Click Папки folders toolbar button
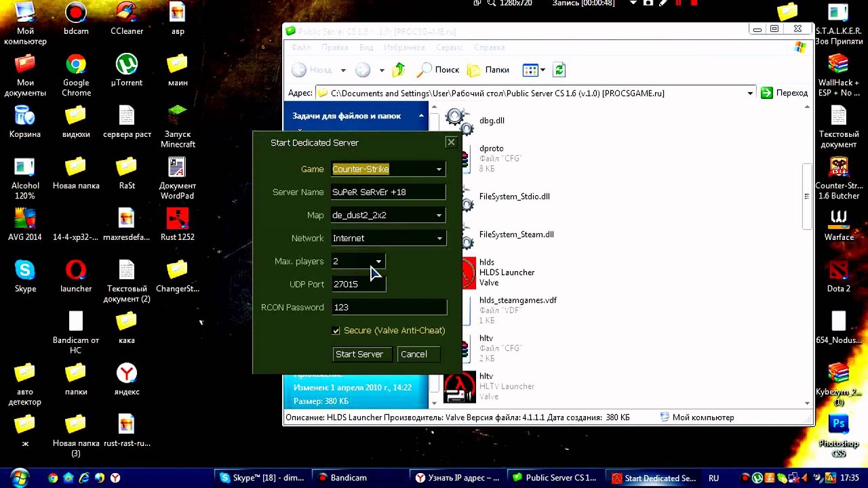 488,70
